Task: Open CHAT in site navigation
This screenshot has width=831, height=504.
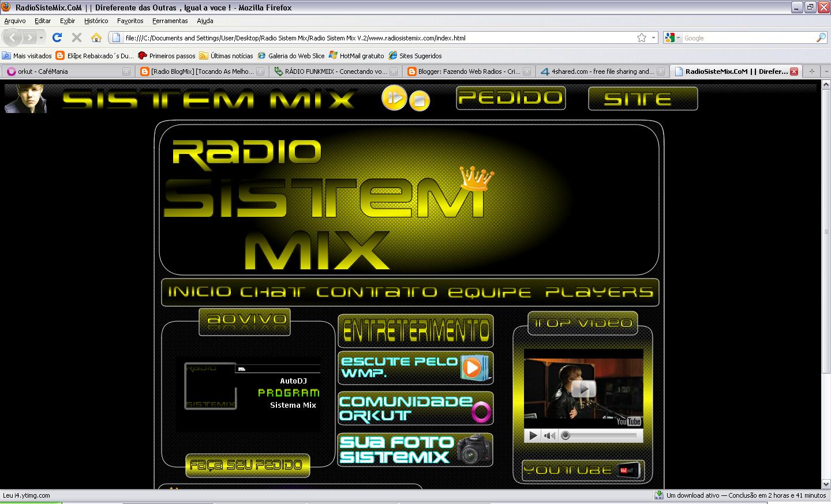Action: (272, 292)
